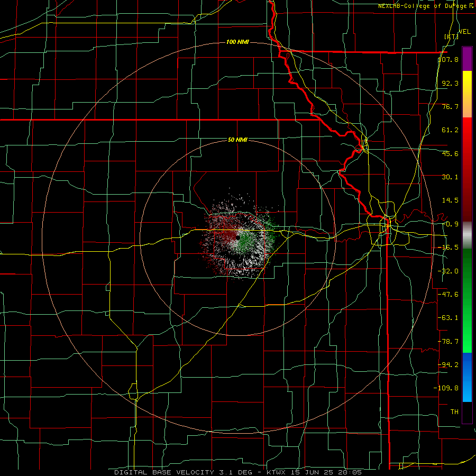Click the KTWX station identifier in caption
Screen dimensions: 476x476
pos(277,472)
